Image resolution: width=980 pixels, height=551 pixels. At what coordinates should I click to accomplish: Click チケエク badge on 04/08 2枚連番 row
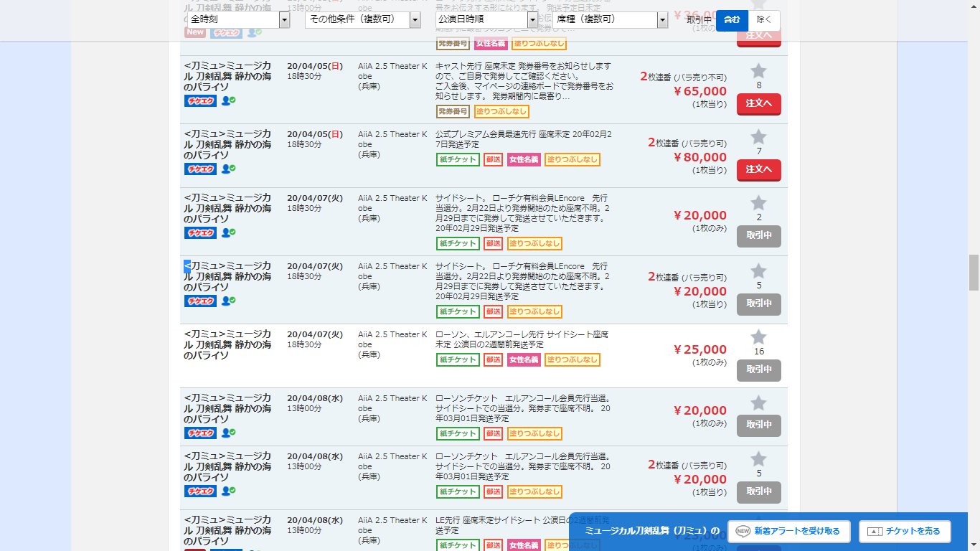click(x=200, y=491)
